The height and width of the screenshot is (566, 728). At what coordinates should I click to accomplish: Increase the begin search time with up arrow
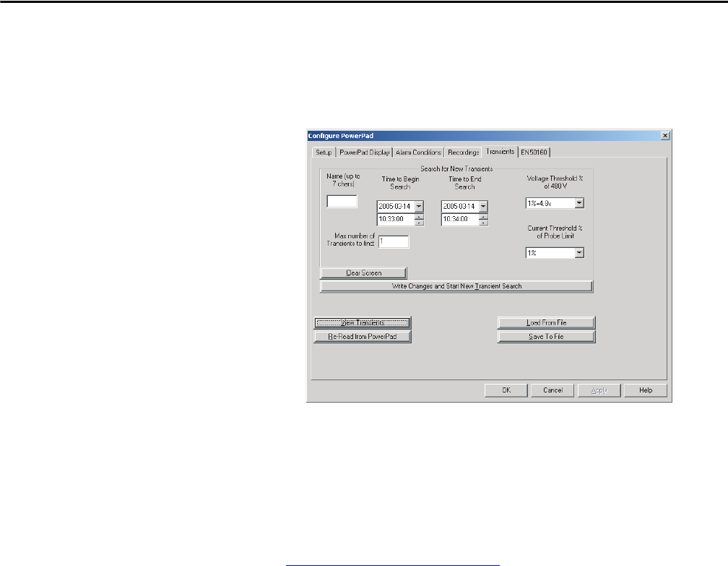419,217
